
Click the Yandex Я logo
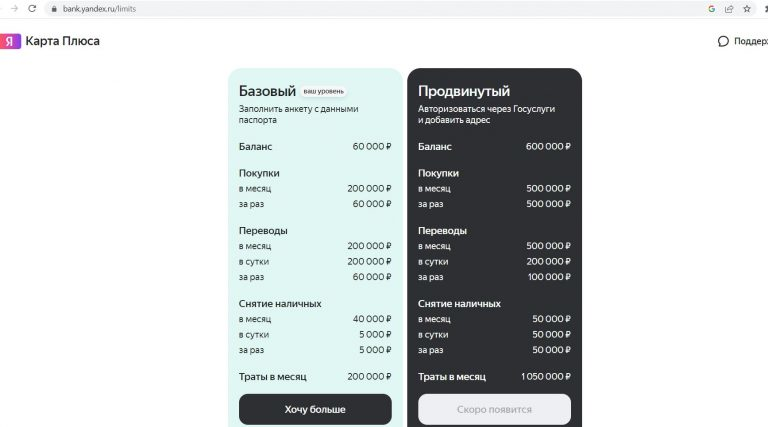pyautogui.click(x=10, y=41)
